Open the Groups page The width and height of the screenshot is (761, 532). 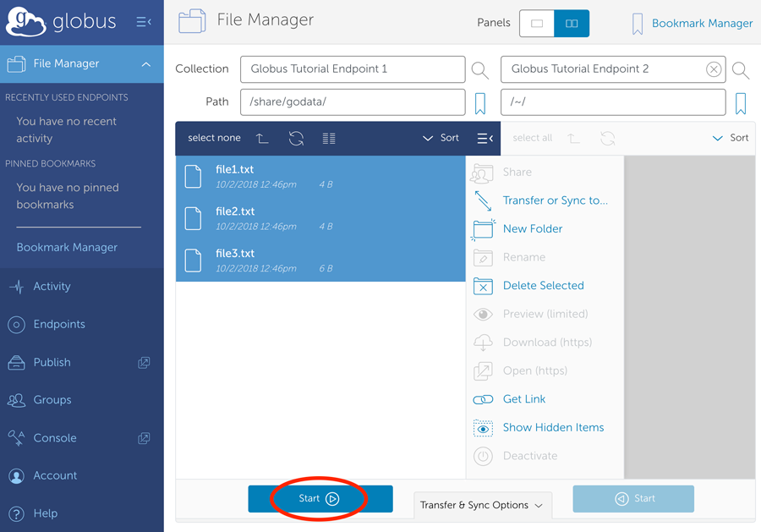click(x=52, y=400)
